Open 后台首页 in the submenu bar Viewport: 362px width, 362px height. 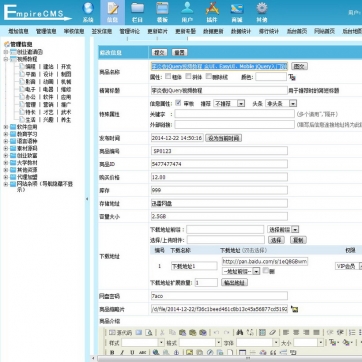pos(296,31)
